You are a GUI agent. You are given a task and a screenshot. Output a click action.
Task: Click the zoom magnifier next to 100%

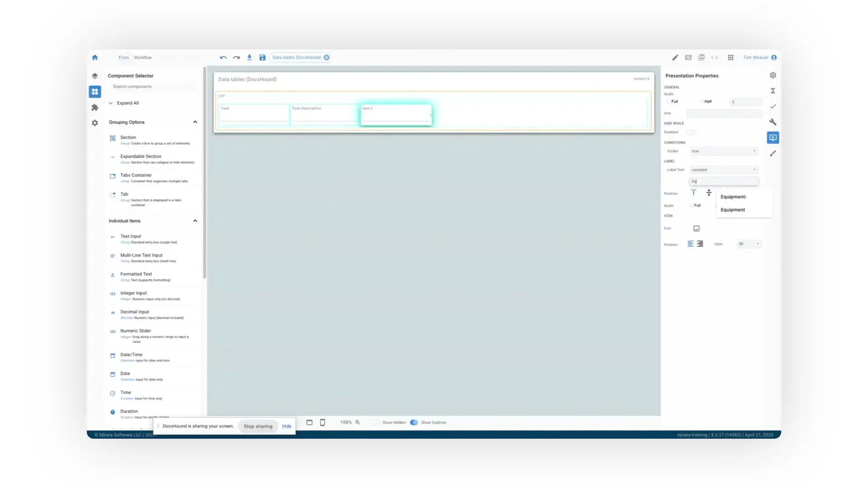pos(357,422)
